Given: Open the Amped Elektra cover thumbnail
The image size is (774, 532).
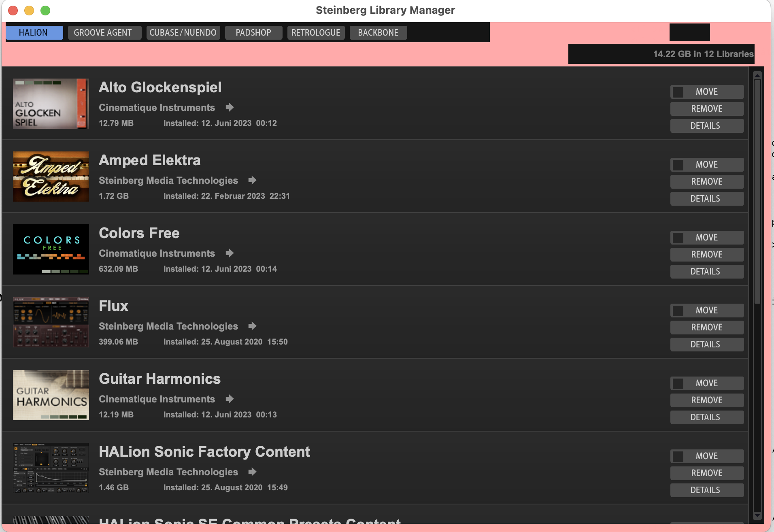Looking at the screenshot, I should [51, 177].
